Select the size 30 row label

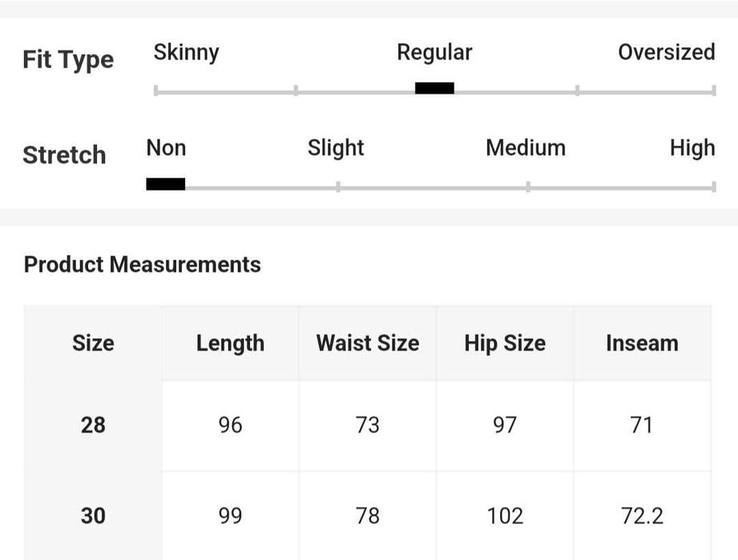click(93, 516)
